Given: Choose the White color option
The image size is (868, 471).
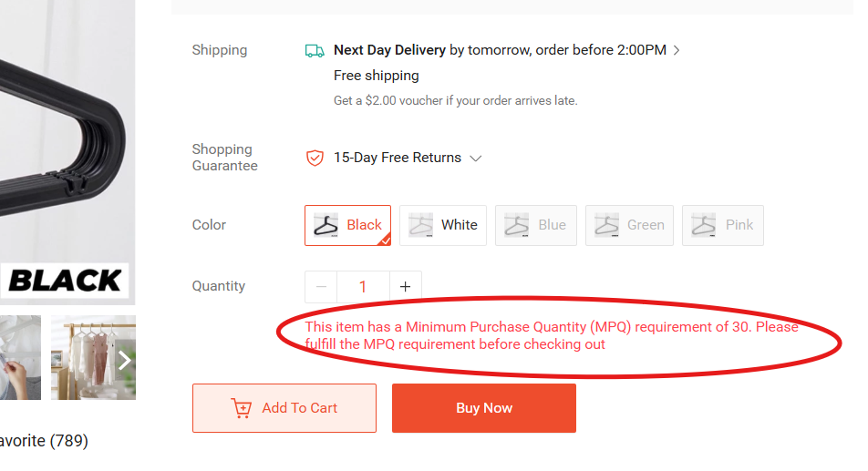Looking at the screenshot, I should [443, 225].
